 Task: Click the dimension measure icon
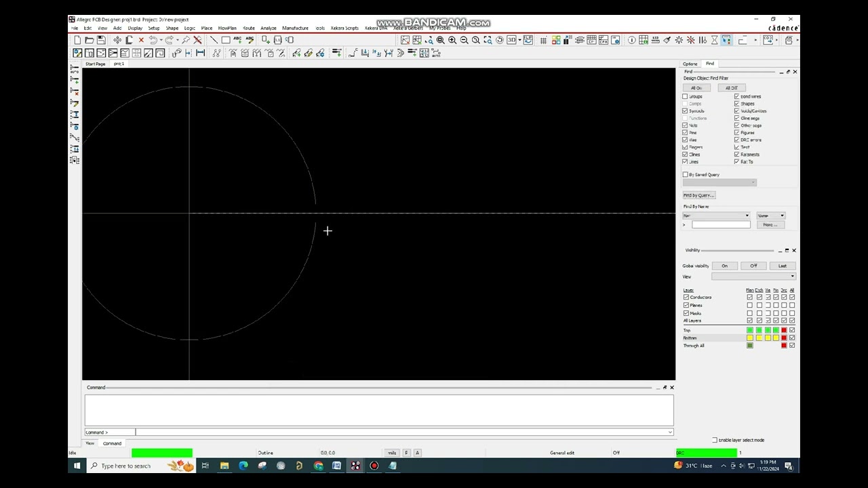tap(200, 53)
